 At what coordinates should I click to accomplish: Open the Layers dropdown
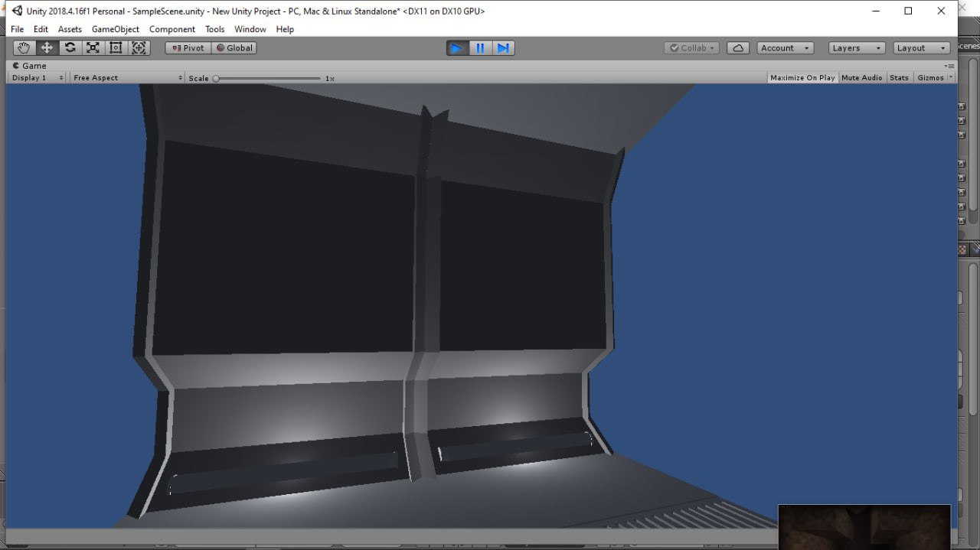(857, 47)
